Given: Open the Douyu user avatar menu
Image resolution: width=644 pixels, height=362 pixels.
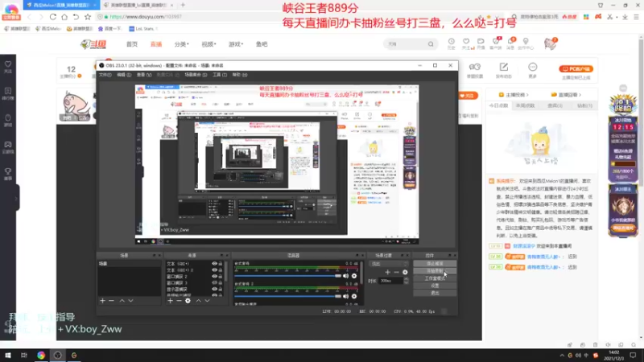Looking at the screenshot, I should pos(551,43).
